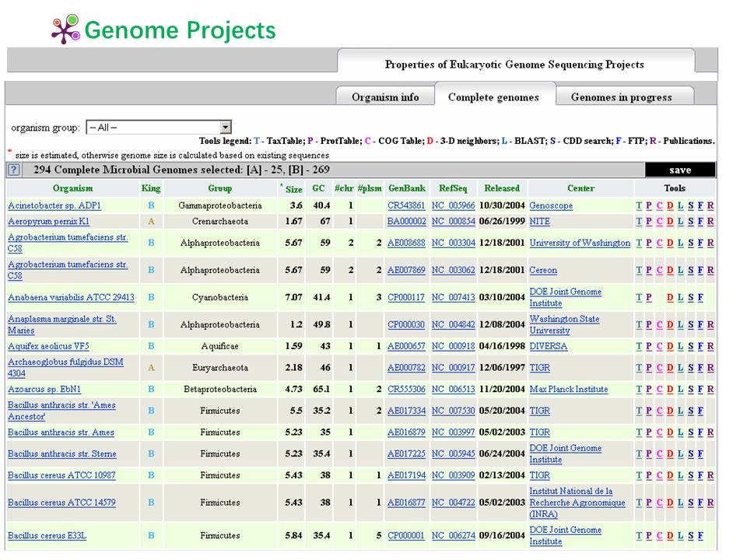The height and width of the screenshot is (560, 747).
Task: Open TaxTable T for Acinetobacter sp. ADP1
Action: pyautogui.click(x=639, y=206)
